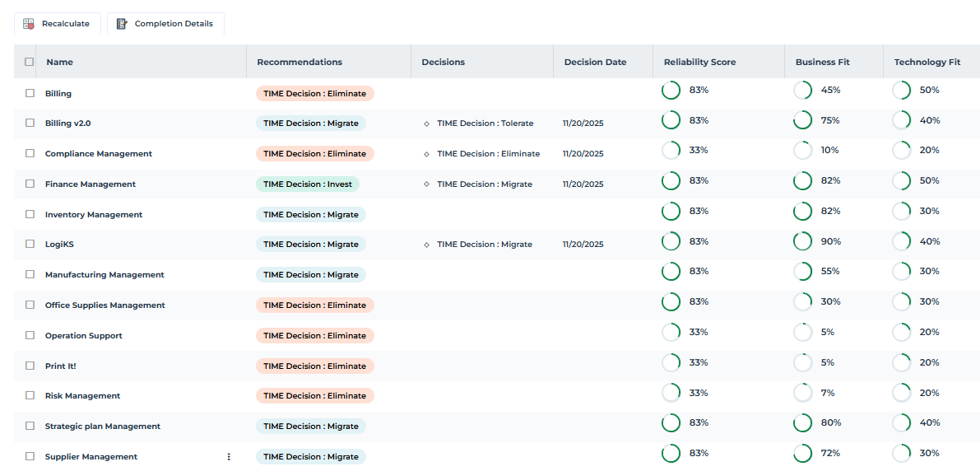Open the Strategic plan Management entry
The width and height of the screenshot is (980, 471).
point(103,427)
